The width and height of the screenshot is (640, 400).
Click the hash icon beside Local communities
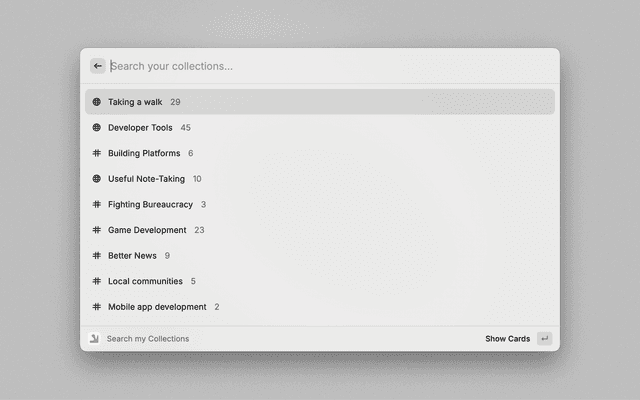(x=97, y=281)
